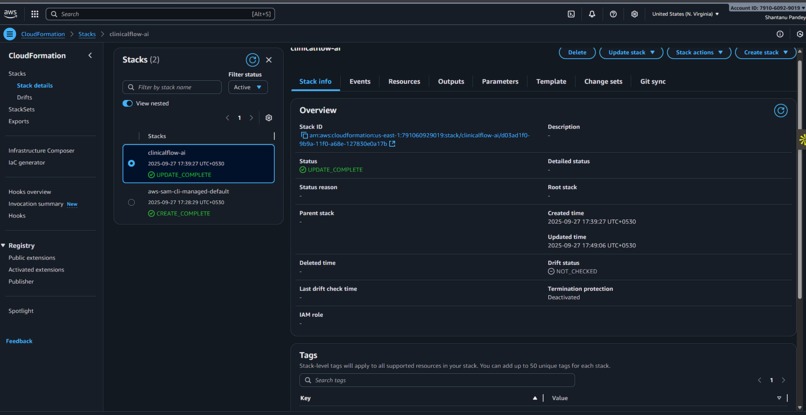The width and height of the screenshot is (806, 415).
Task: Open StackSets in the sidebar
Action: 21,110
